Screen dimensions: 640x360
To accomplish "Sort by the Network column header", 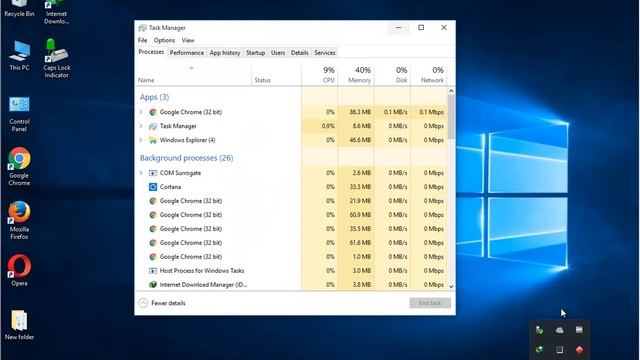I will point(429,76).
